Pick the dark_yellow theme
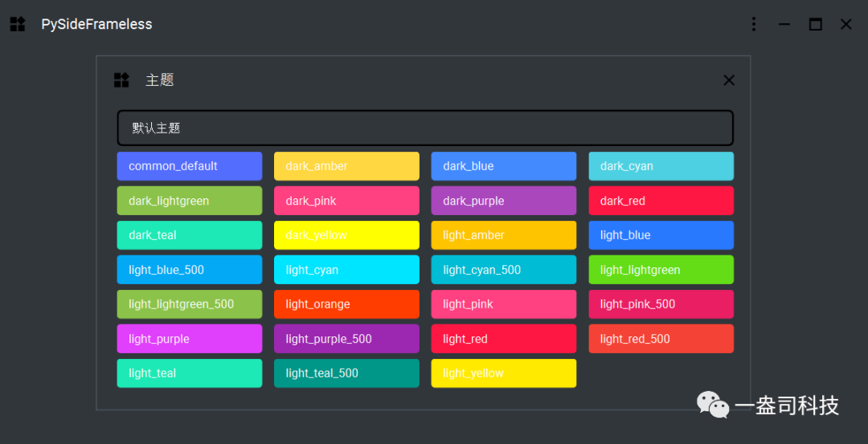This screenshot has height=444, width=868. 346,235
